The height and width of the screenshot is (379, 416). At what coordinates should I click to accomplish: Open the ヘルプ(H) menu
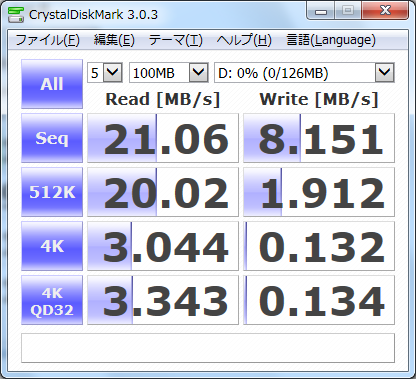[x=244, y=41]
